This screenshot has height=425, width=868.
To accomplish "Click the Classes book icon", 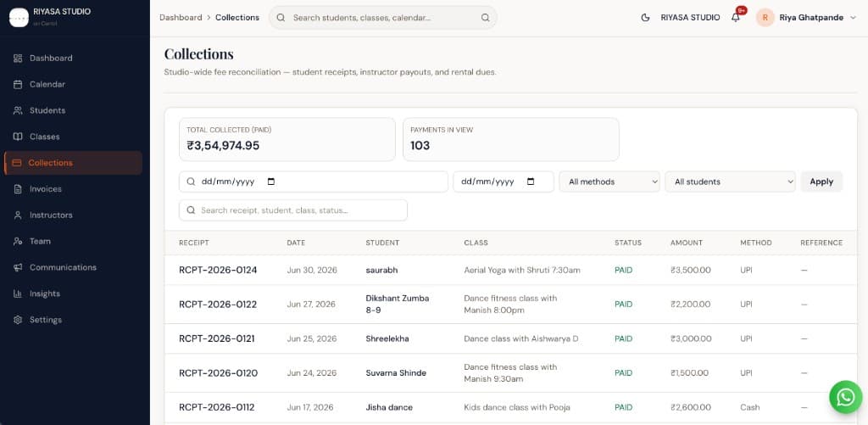I will tap(18, 137).
